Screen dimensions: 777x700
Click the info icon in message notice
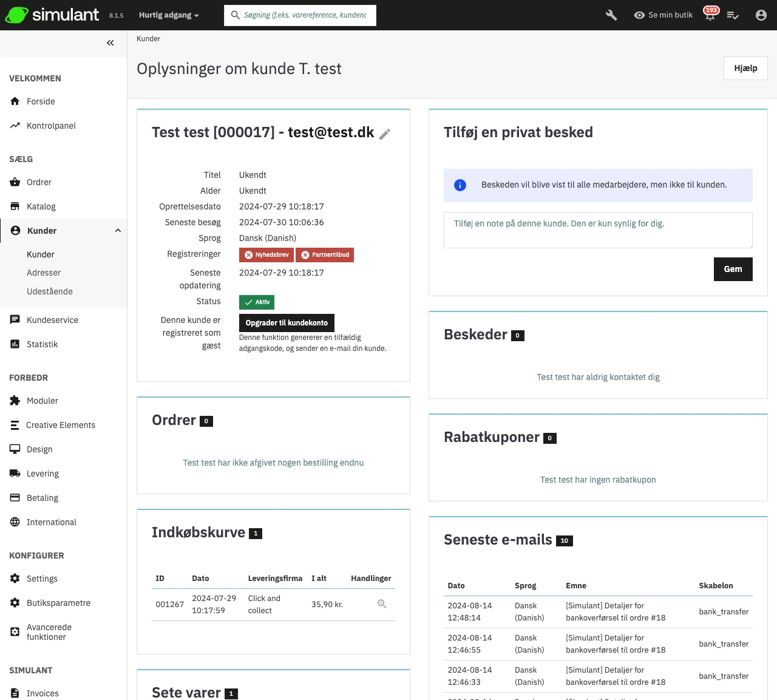click(460, 185)
